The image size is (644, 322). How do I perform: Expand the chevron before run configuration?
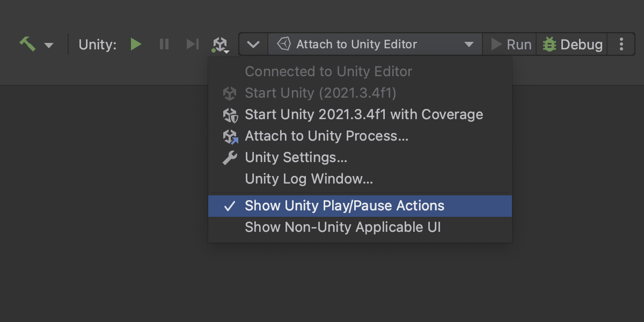[253, 45]
